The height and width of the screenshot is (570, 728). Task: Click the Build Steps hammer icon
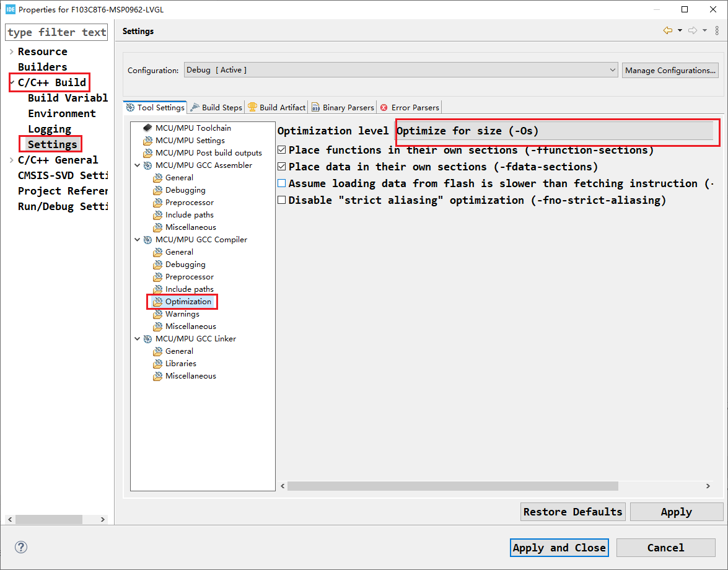195,107
